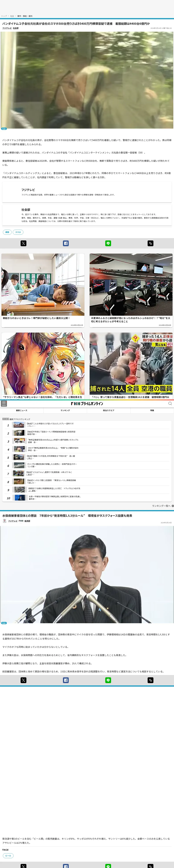Click thumbnail of rank 1 ranking item
Image resolution: width=174 pixels, height=868 pixels.
click(19, 425)
